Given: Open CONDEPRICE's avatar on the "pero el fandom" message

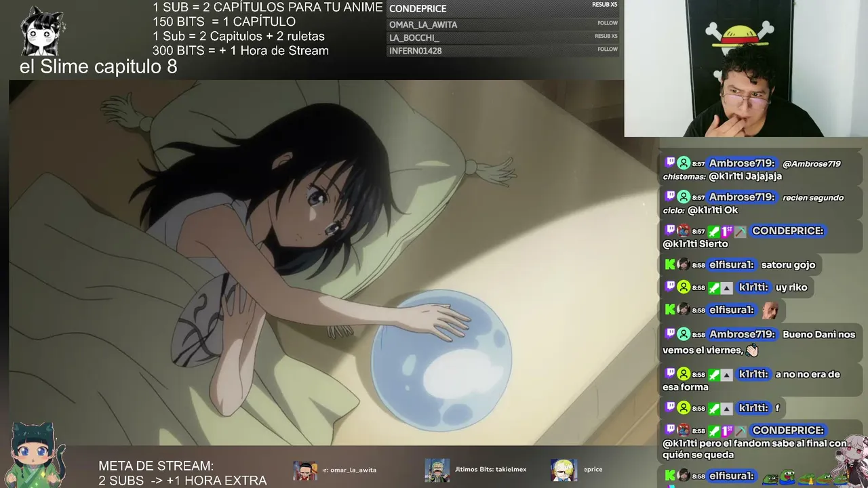Looking at the screenshot, I should click(684, 430).
